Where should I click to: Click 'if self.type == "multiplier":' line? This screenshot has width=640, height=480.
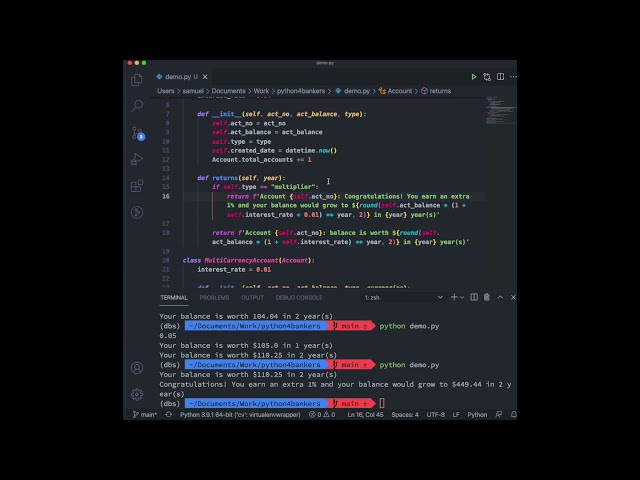pyautogui.click(x=265, y=187)
